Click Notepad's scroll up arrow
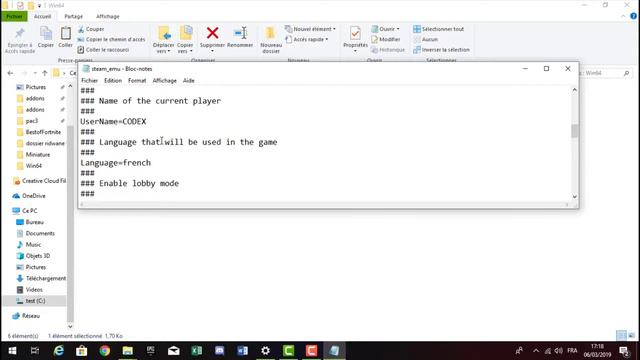 pos(575,90)
